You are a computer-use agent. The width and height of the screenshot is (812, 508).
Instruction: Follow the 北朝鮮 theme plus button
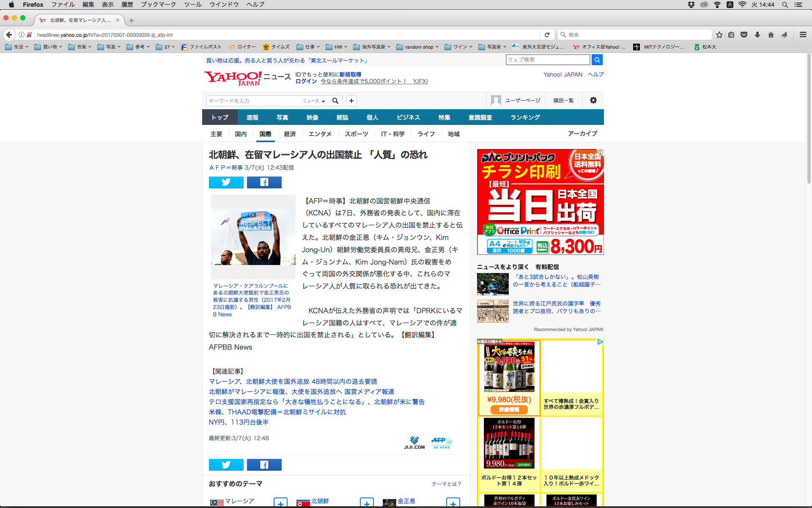tap(366, 503)
